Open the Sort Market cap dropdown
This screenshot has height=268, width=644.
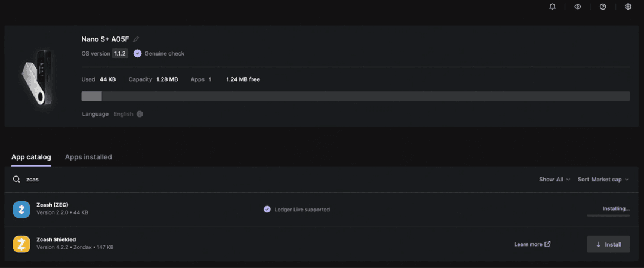pyautogui.click(x=603, y=179)
